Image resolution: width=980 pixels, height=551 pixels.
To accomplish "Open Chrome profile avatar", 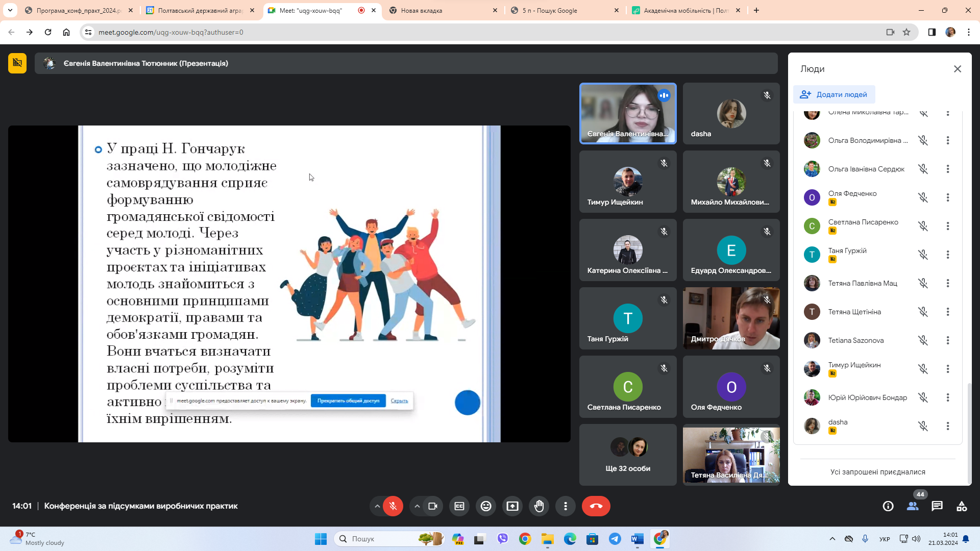I will pos(950,32).
